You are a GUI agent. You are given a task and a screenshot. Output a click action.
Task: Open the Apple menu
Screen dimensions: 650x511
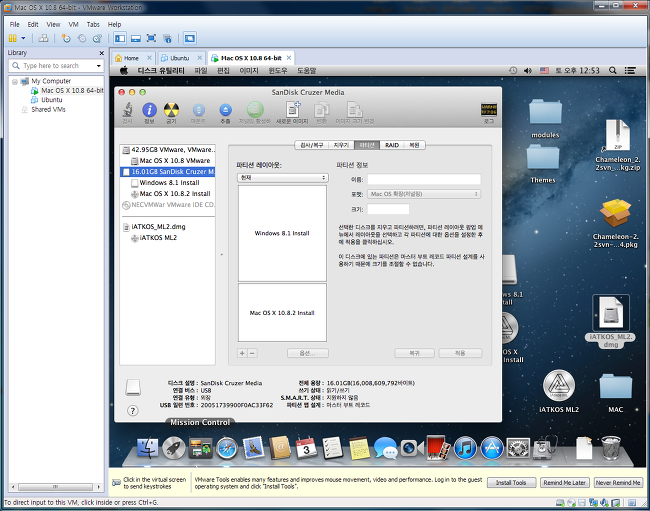[124, 70]
